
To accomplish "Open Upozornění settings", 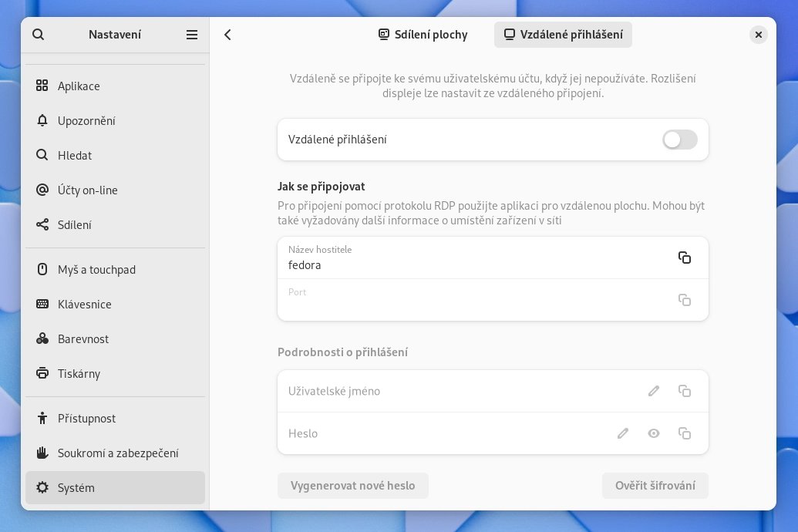I will click(x=115, y=120).
